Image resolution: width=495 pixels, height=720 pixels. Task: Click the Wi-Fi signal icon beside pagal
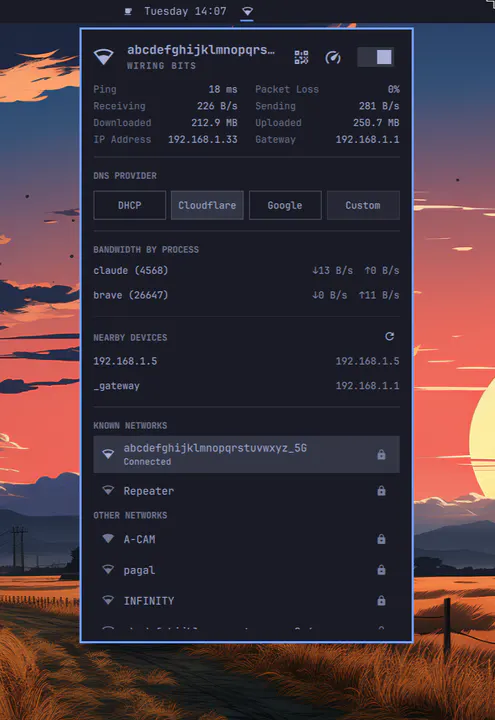click(x=108, y=570)
